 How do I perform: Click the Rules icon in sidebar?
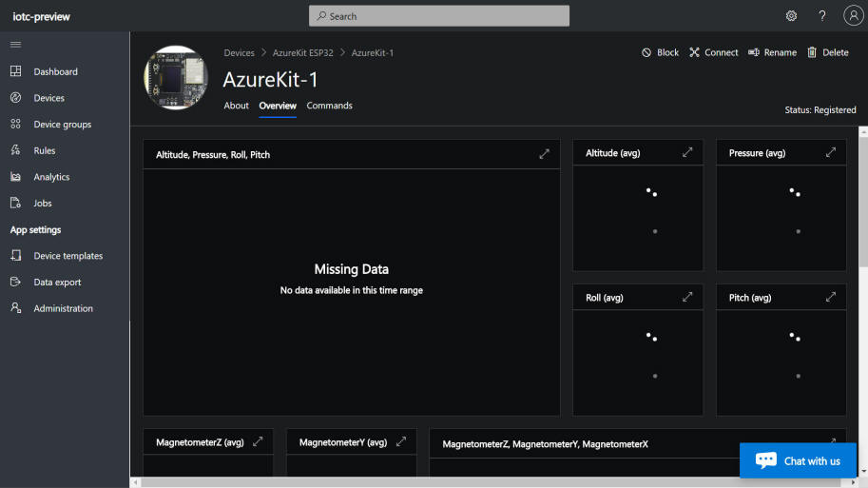pyautogui.click(x=15, y=150)
